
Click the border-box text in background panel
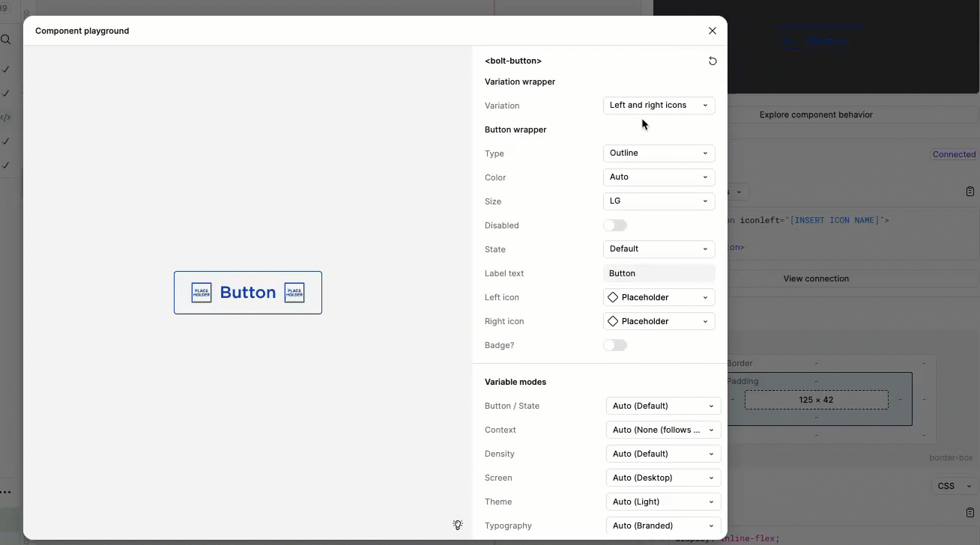coord(951,457)
